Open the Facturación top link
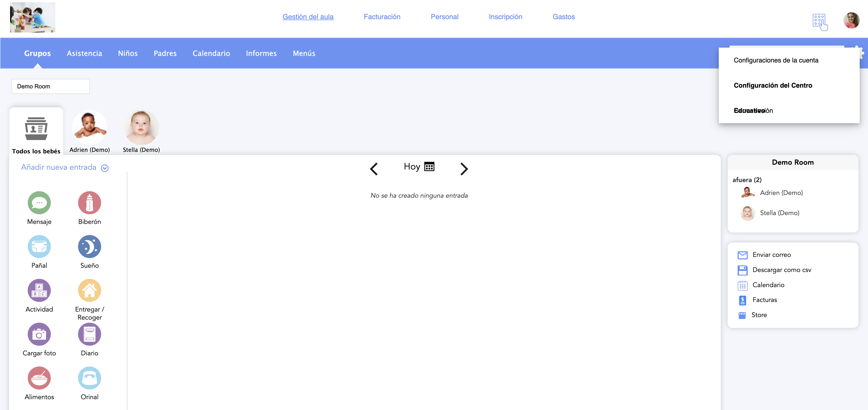868x410 pixels. pos(382,17)
